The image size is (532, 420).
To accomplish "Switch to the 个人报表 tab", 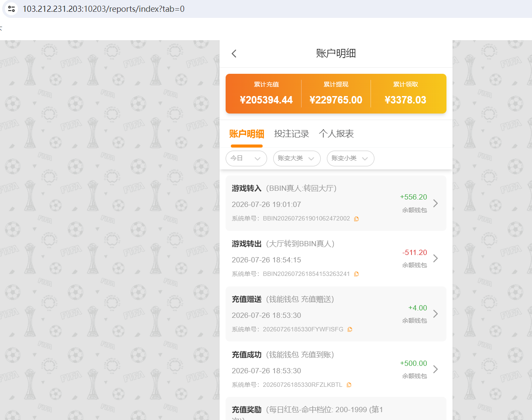I will pyautogui.click(x=336, y=134).
